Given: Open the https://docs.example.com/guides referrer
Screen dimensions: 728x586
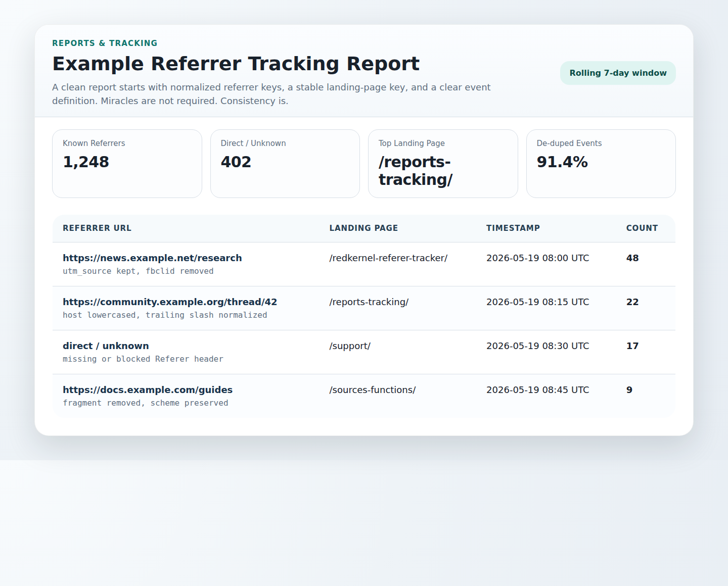Looking at the screenshot, I should pos(148,390).
